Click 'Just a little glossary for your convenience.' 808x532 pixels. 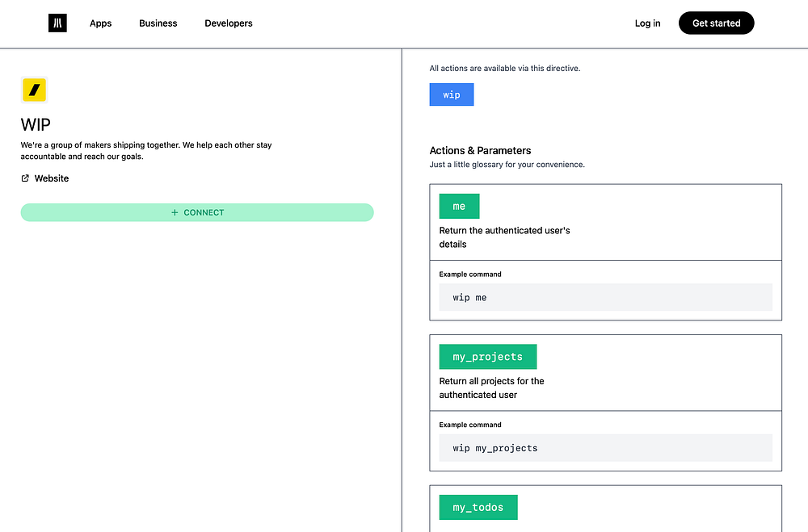(x=507, y=165)
